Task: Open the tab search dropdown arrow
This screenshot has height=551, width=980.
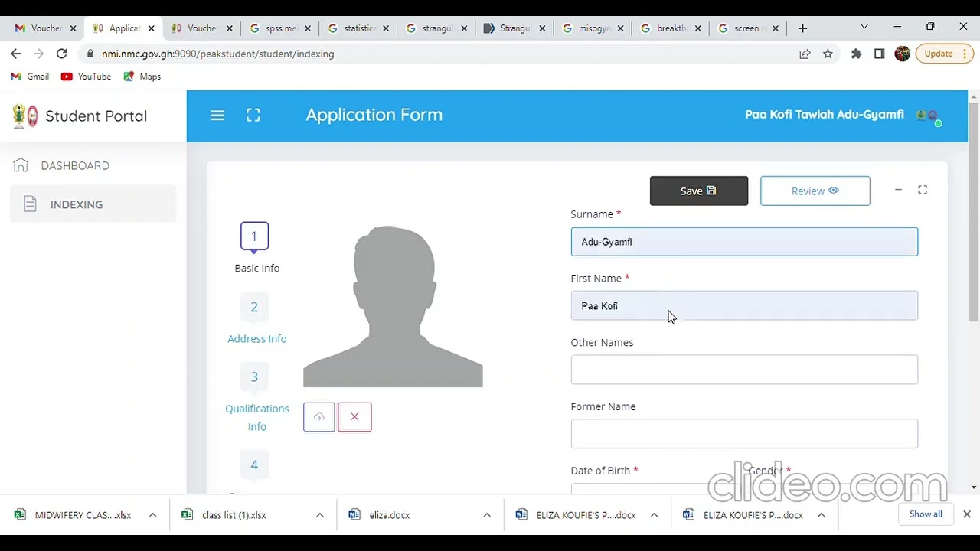Action: 864,28
